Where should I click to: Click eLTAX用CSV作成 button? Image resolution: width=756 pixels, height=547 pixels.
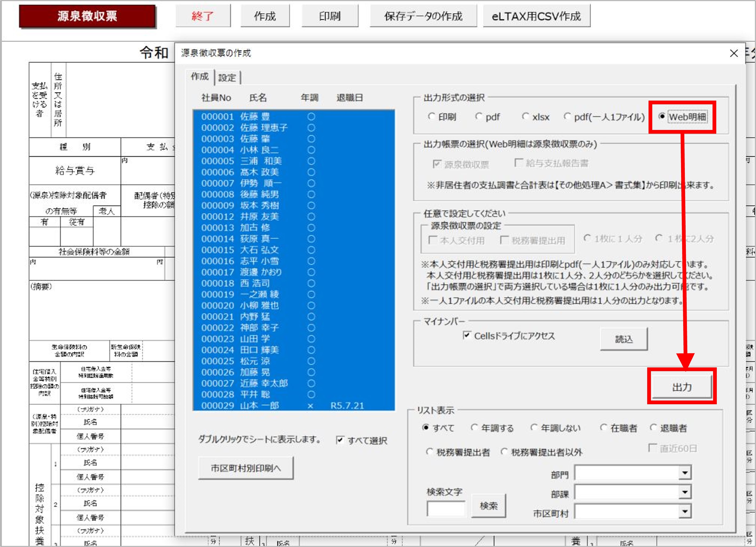point(536,16)
